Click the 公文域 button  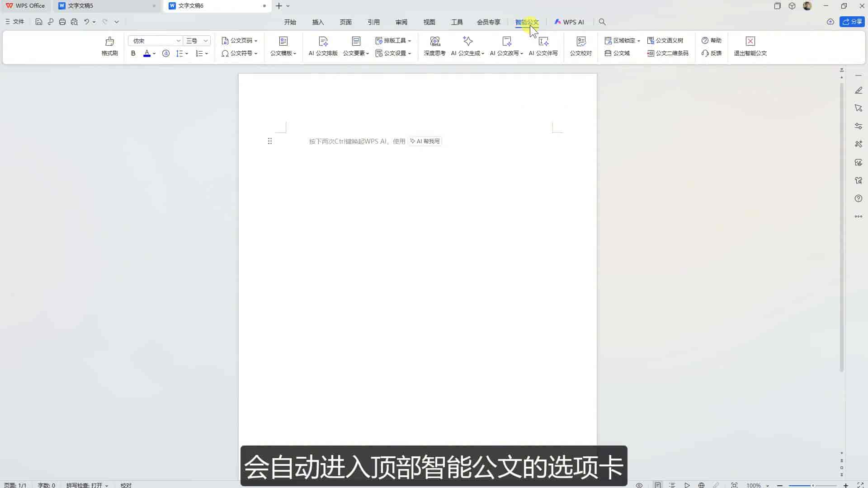coord(617,53)
